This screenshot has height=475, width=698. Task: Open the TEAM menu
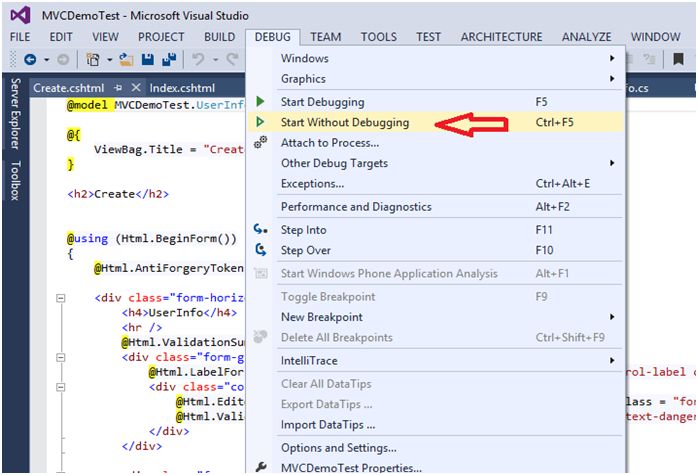click(x=326, y=37)
